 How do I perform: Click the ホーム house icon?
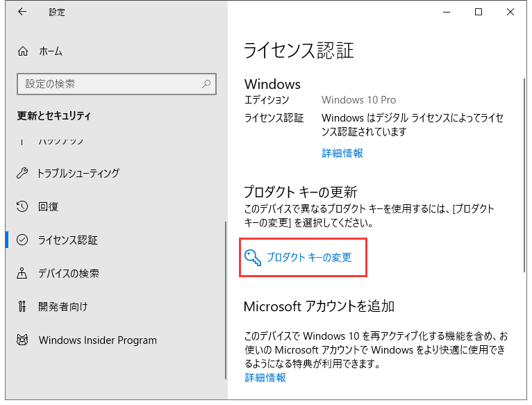(23, 51)
